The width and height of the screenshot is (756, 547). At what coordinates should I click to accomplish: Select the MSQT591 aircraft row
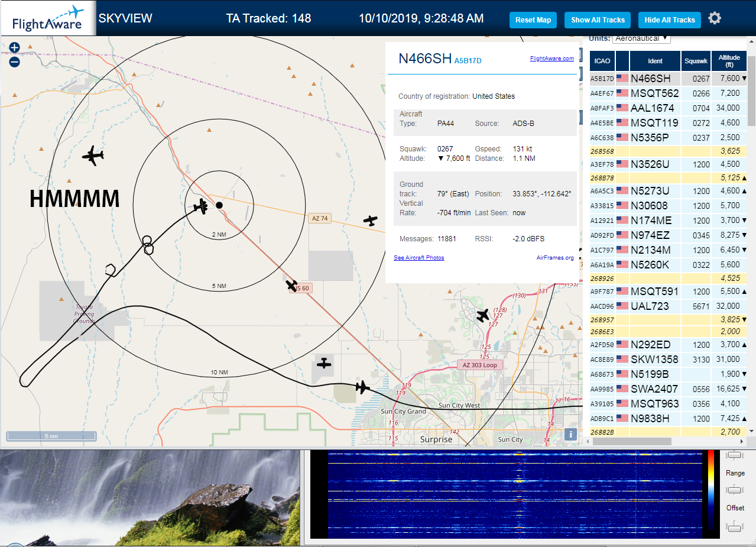click(668, 291)
